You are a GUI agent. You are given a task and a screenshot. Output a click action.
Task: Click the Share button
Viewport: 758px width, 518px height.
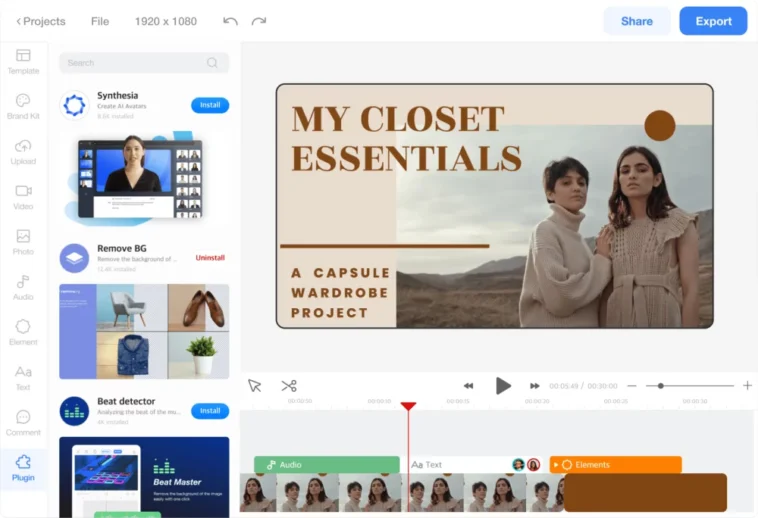tap(637, 21)
